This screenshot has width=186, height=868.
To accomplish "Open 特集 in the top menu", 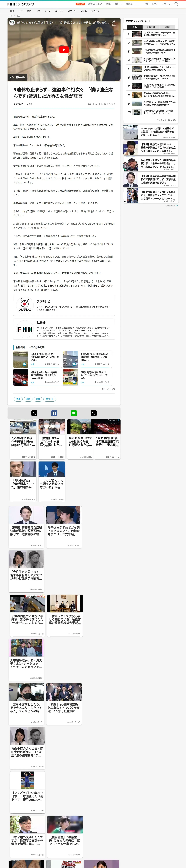I will tap(108, 4).
